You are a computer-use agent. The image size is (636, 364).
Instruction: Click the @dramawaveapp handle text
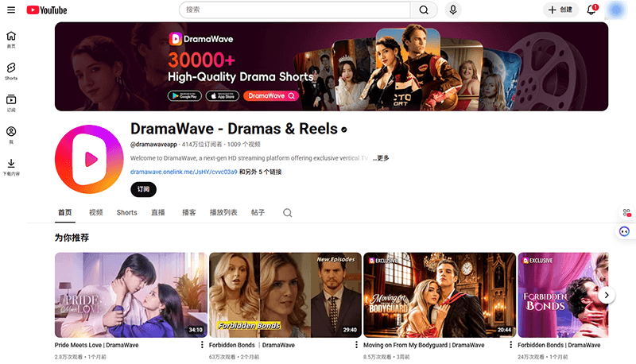[153, 145]
